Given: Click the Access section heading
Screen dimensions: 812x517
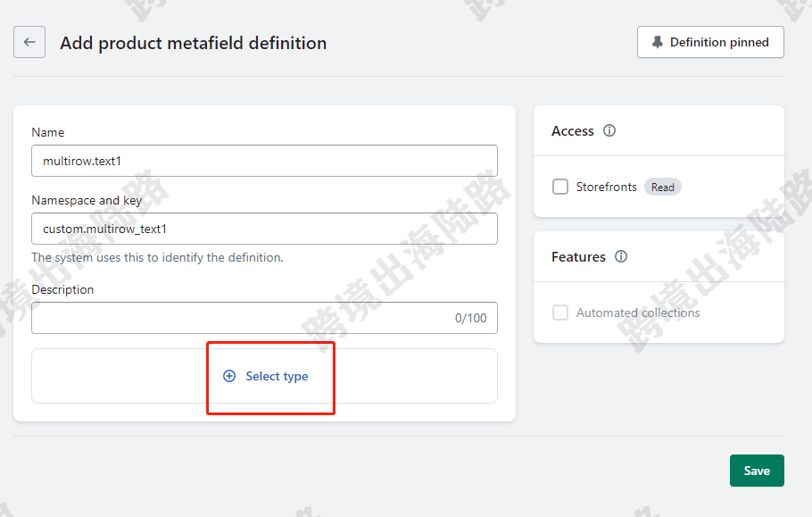Looking at the screenshot, I should [573, 131].
